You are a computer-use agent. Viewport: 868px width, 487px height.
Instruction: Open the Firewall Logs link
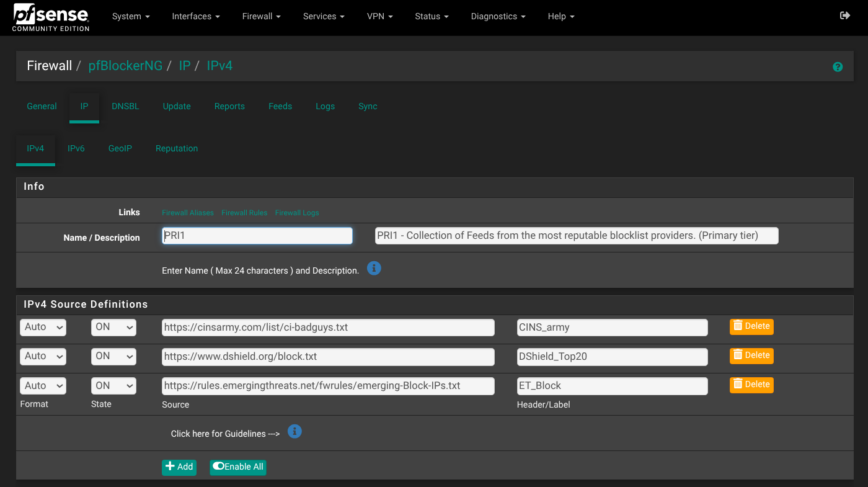pos(297,213)
